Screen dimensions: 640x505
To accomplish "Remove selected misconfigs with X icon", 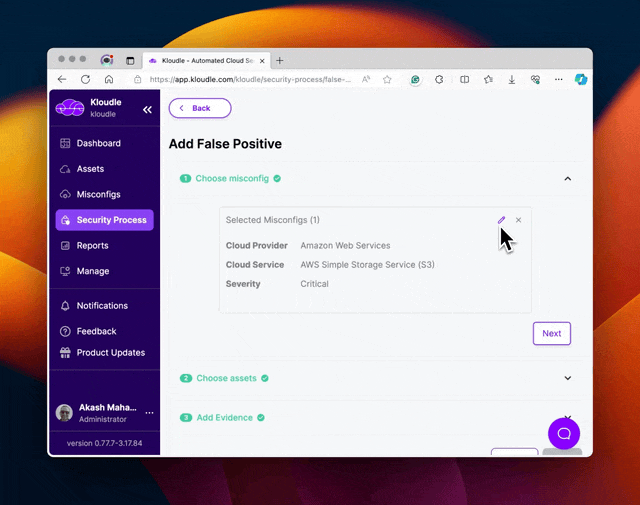I will (x=518, y=220).
